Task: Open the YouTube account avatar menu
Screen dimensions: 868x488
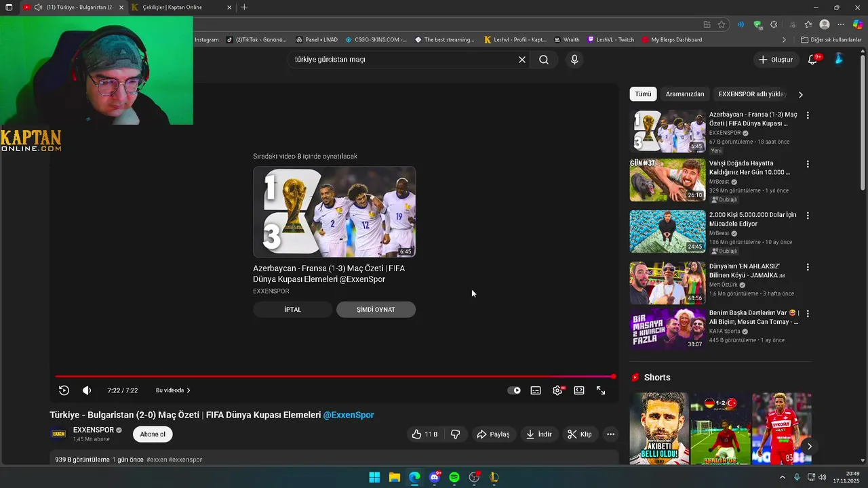Action: tap(839, 60)
